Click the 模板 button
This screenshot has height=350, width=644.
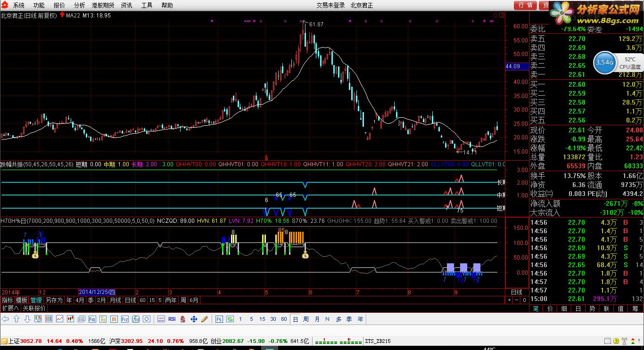pos(22,300)
